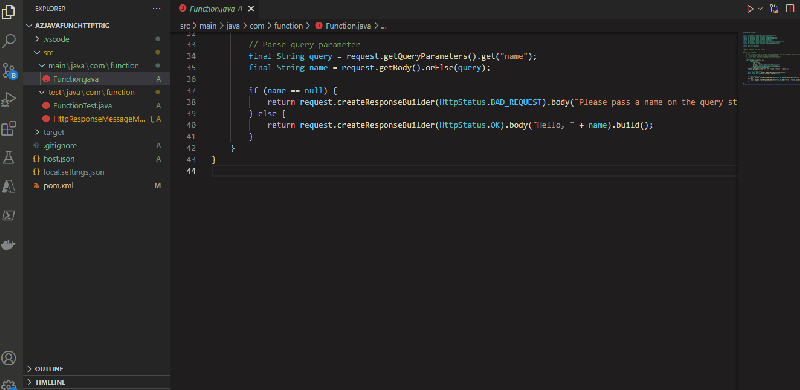
Task: Click the com breadcrumb
Action: [x=257, y=26]
